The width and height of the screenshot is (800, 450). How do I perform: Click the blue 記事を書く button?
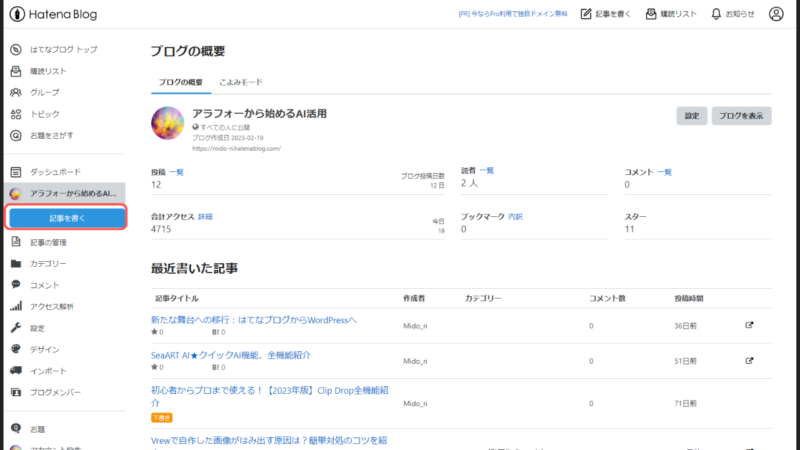(67, 218)
